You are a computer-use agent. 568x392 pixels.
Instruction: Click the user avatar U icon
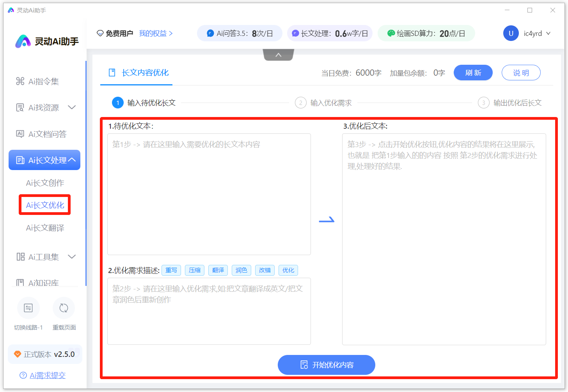click(x=511, y=33)
